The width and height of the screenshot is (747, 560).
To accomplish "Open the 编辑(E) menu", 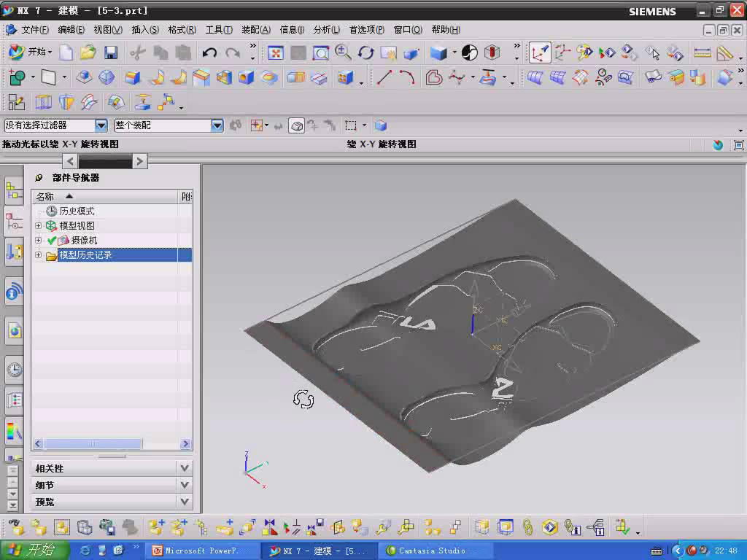I will pos(71,30).
